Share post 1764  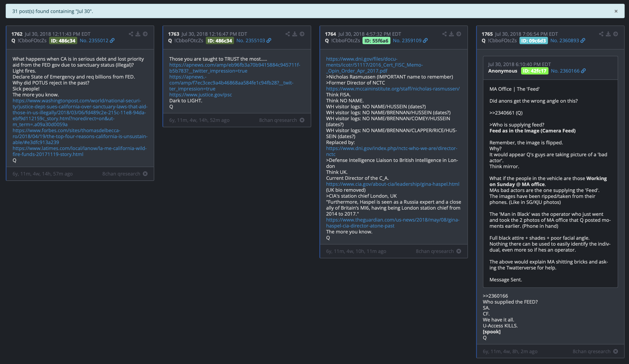coord(444,34)
